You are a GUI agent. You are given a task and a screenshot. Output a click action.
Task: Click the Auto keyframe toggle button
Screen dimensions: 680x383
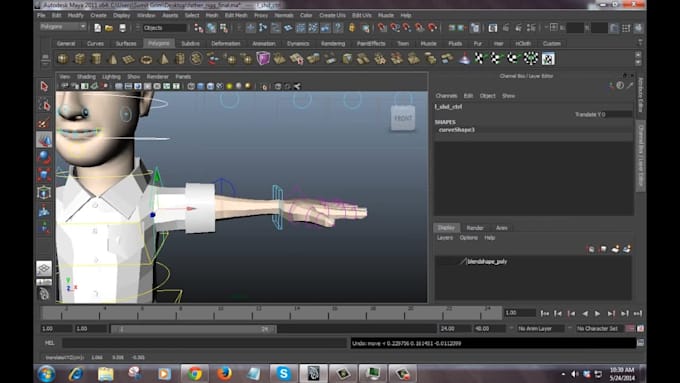point(630,328)
